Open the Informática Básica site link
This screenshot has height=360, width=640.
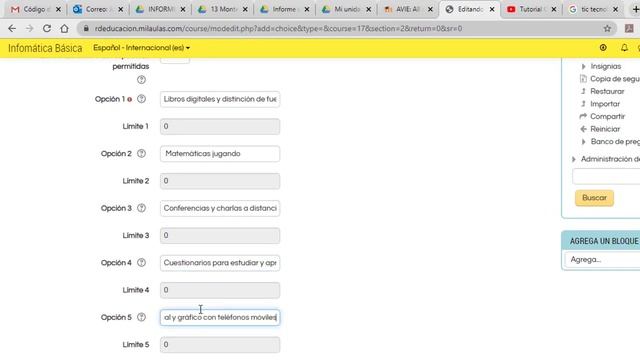tap(45, 48)
